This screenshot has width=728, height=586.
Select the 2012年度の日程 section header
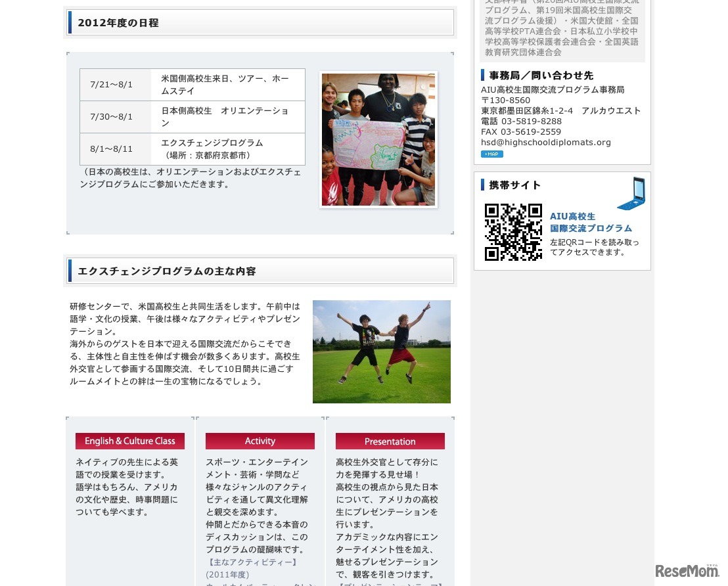tap(118, 22)
